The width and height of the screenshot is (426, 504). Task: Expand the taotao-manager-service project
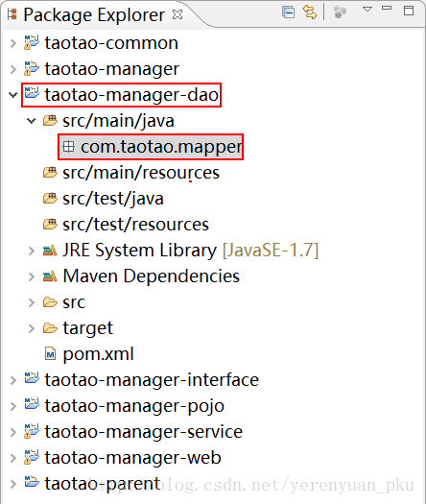[x=13, y=432]
